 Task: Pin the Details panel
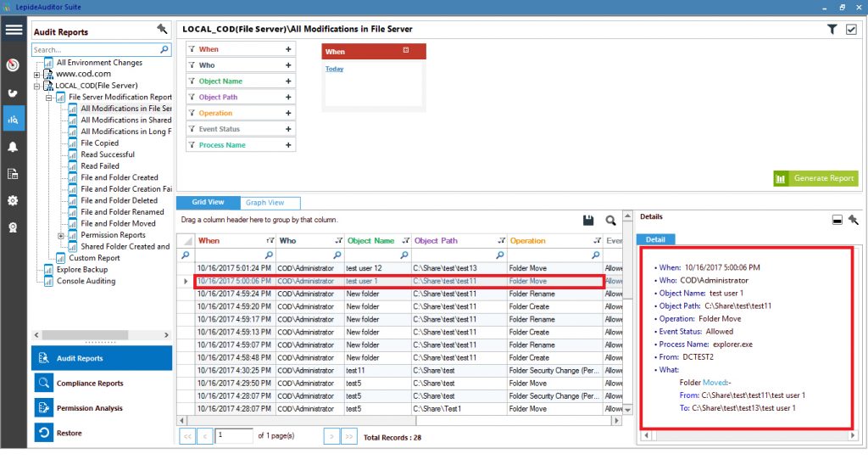pos(853,220)
